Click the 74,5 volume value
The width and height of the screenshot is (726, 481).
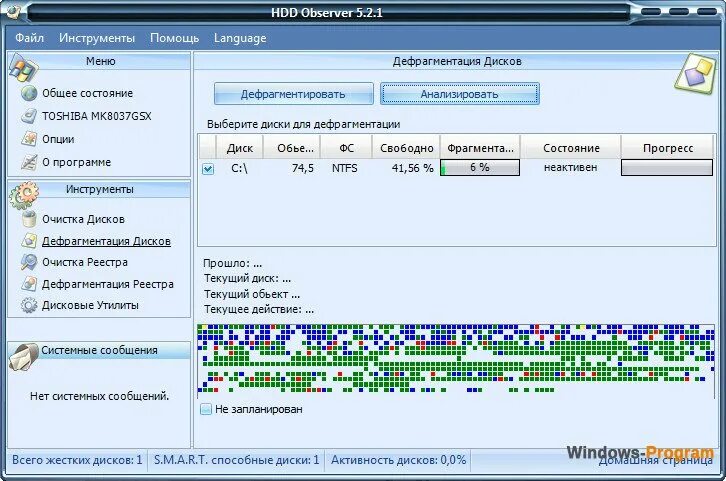(x=303, y=168)
